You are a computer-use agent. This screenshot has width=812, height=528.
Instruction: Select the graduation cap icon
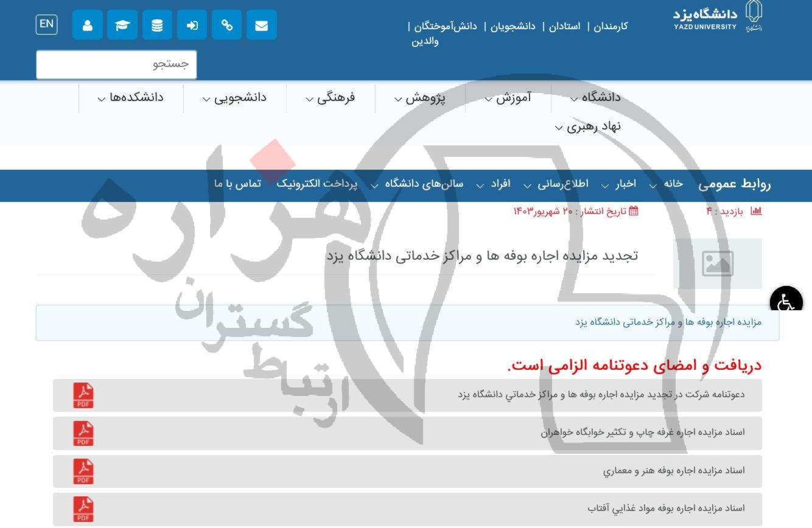click(122, 24)
